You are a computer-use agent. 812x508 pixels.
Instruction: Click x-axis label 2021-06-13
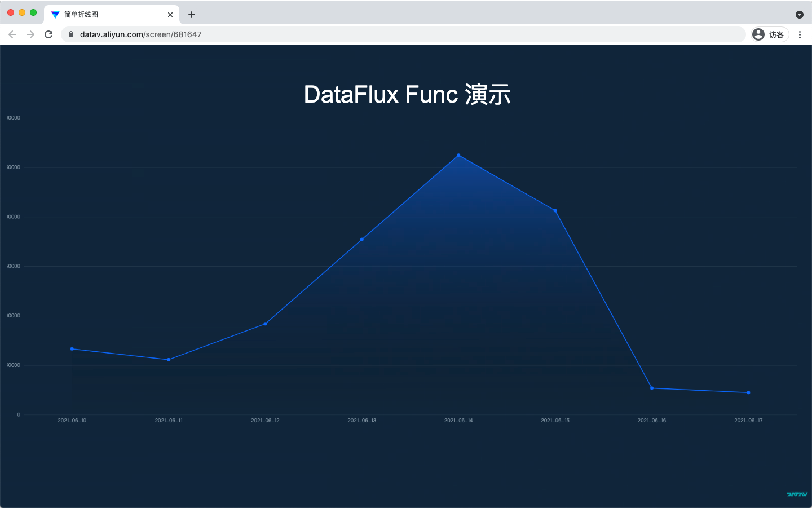tap(362, 421)
